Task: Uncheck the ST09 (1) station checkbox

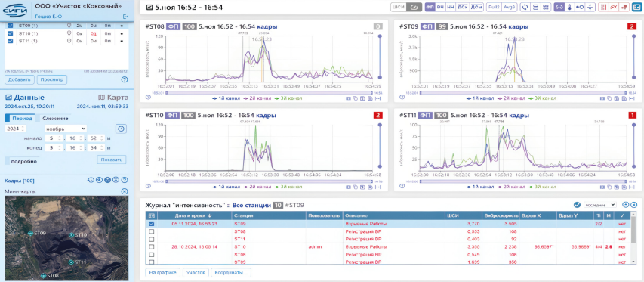Action: point(11,26)
